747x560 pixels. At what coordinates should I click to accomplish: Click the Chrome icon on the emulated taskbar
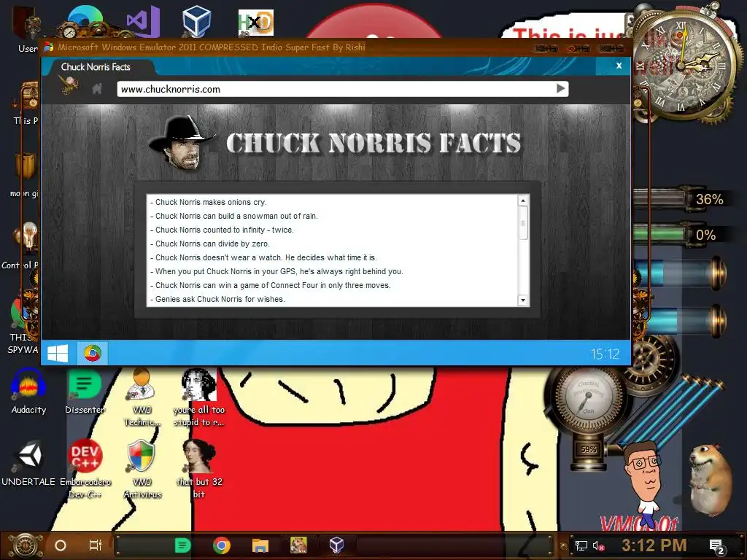point(93,354)
